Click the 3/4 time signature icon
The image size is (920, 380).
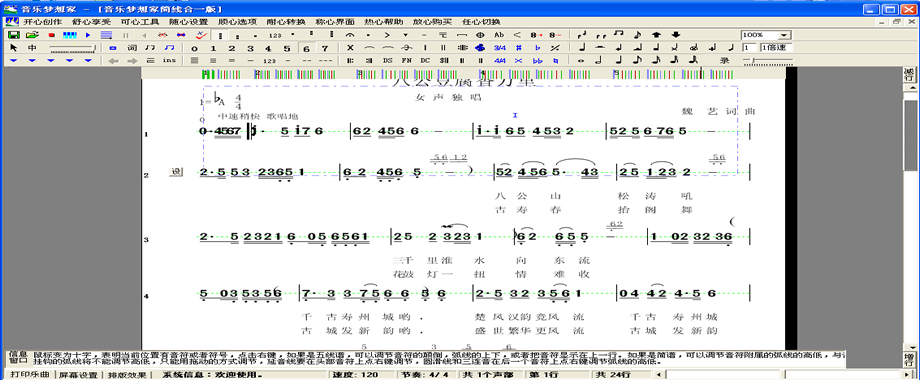click(x=499, y=48)
